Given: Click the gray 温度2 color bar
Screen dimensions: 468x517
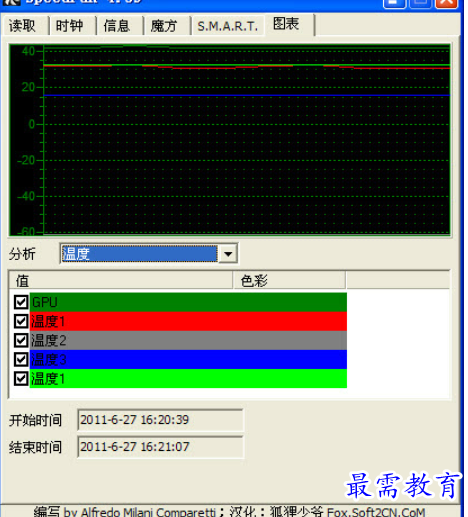Looking at the screenshot, I should click(188, 340).
